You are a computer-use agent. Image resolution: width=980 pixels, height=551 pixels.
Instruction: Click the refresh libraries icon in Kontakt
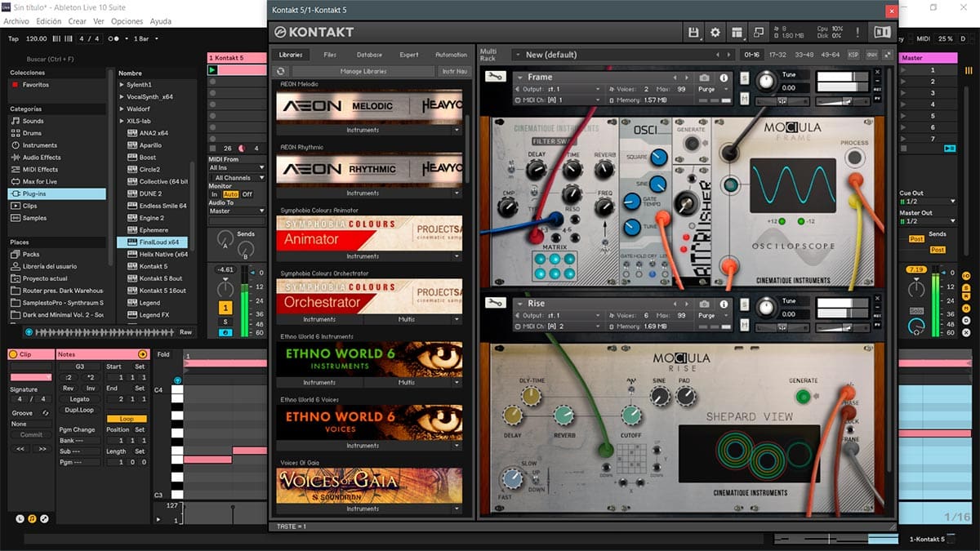pyautogui.click(x=282, y=71)
